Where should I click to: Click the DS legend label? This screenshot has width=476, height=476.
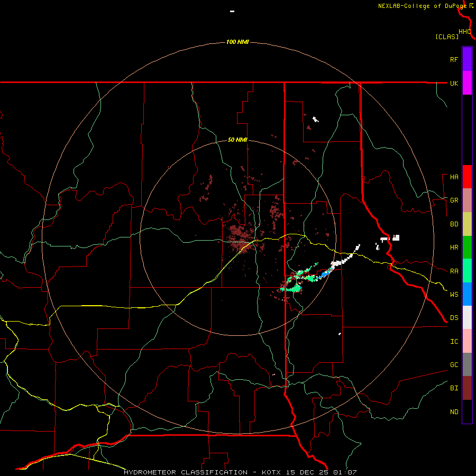(x=454, y=318)
